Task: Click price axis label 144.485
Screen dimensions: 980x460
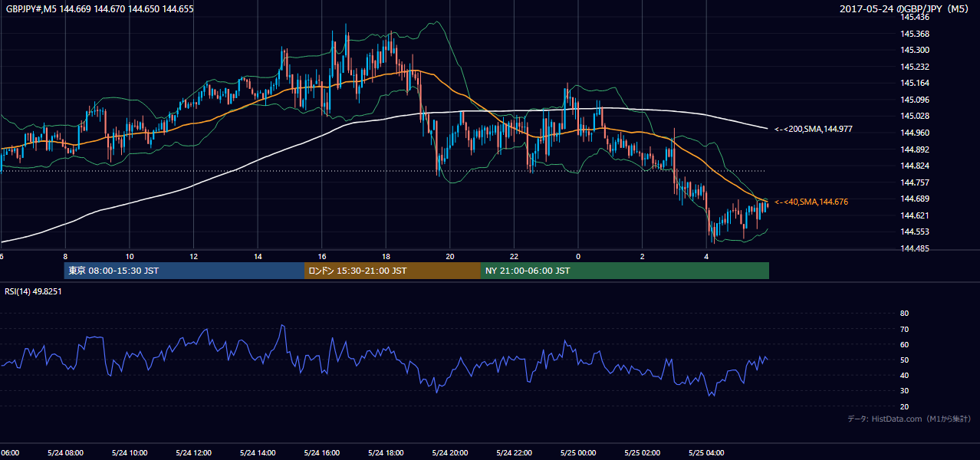Action: [914, 248]
